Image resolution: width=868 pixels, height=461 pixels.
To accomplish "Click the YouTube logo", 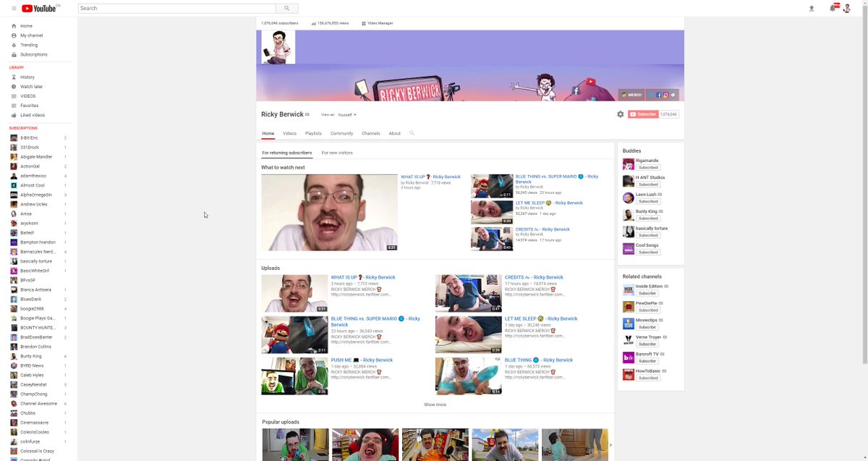I will point(41,9).
